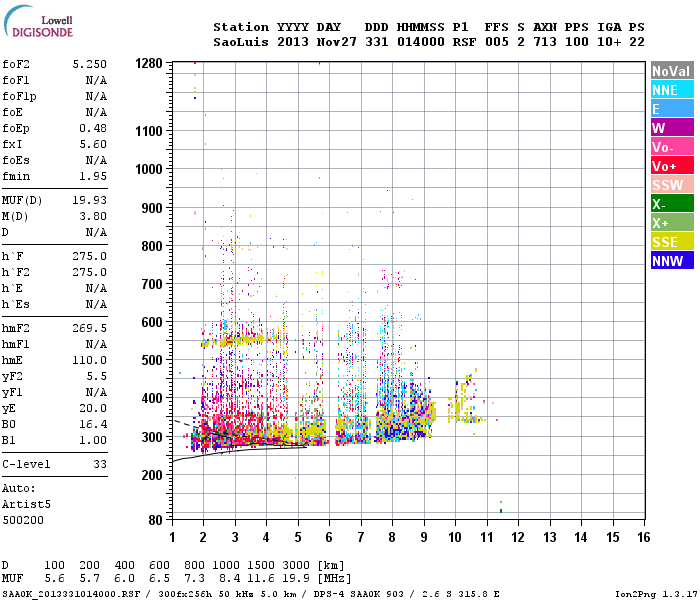
Task: Click the AXN value 713
Action: 545,42
